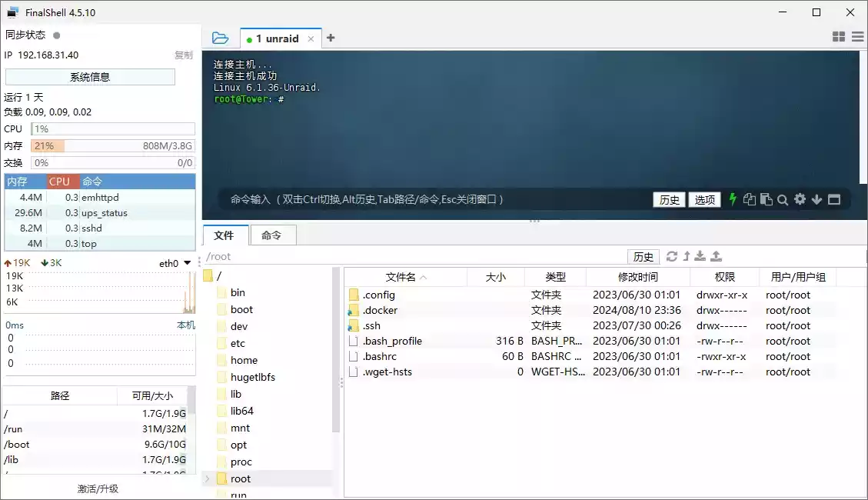Select the top process row
The height and width of the screenshot is (500, 868).
[100, 244]
